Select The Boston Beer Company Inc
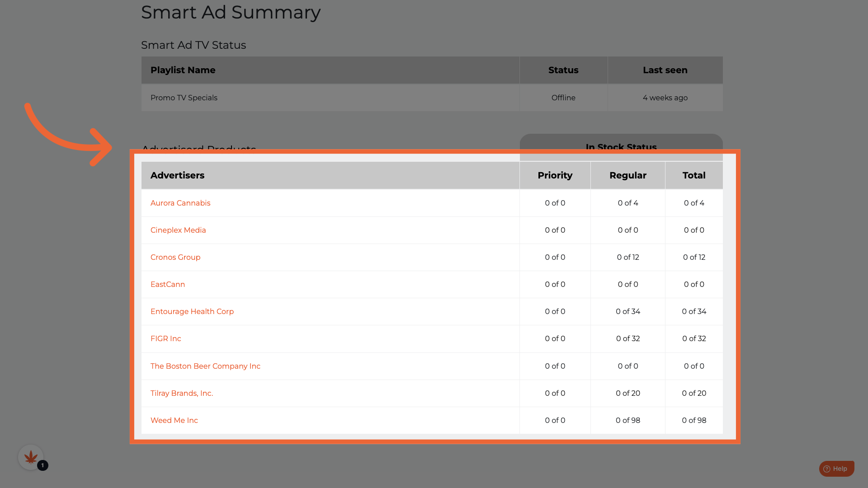Viewport: 868px width, 488px height. [205, 366]
